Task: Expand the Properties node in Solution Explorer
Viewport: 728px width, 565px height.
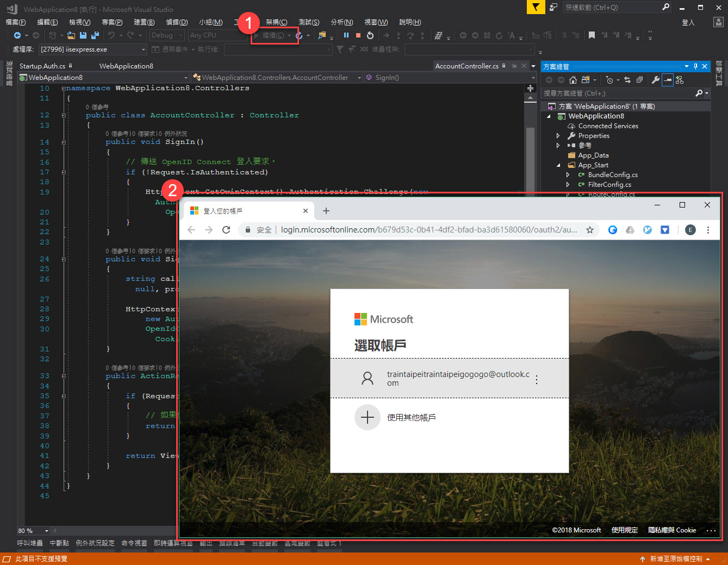Action: coord(558,136)
